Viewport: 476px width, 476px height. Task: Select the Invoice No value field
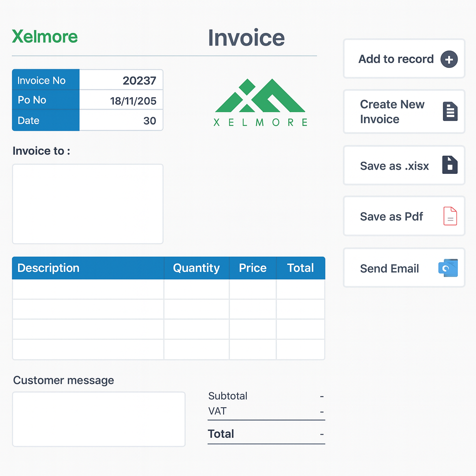121,80
